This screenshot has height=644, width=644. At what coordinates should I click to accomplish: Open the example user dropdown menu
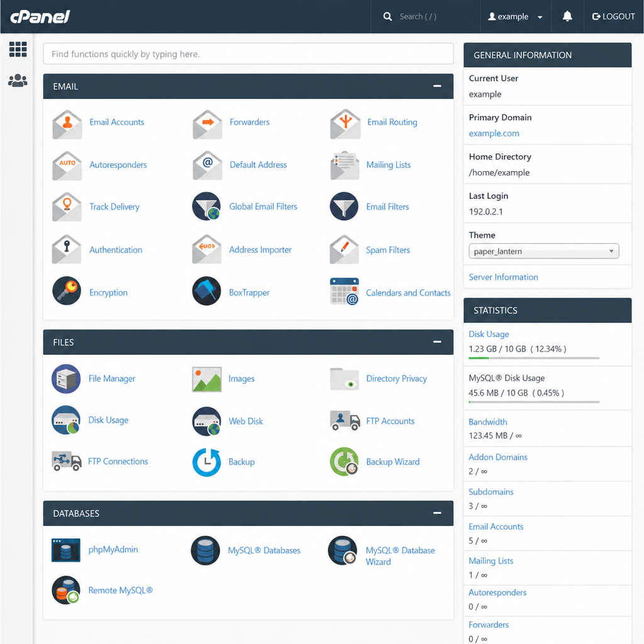515,17
